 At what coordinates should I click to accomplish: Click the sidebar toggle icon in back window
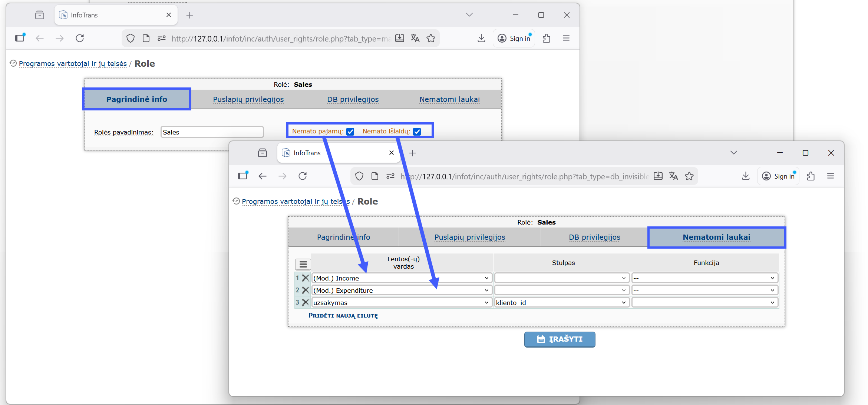pos(20,38)
